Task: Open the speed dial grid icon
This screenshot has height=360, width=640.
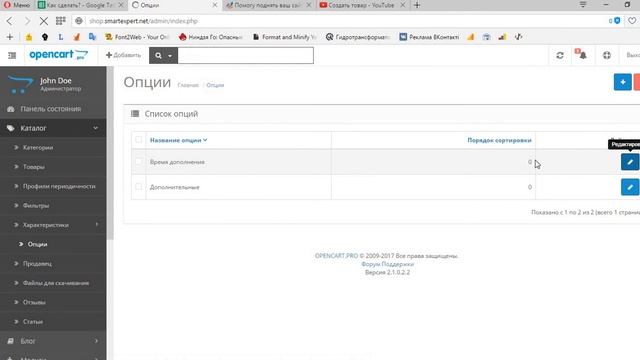Action: 60,21
